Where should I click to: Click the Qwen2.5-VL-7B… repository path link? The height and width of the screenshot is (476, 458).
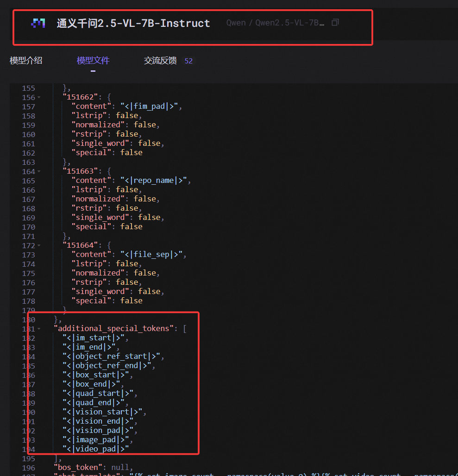point(290,23)
